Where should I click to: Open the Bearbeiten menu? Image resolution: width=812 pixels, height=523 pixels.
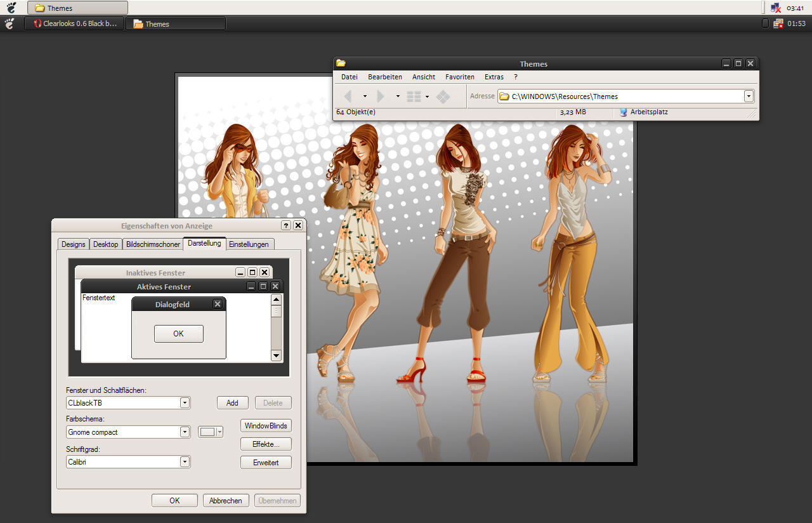pos(385,77)
